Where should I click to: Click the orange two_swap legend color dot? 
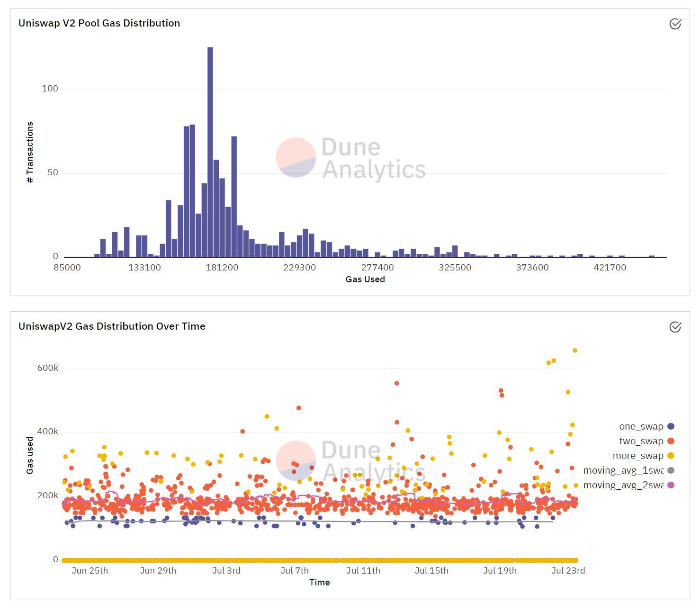pos(671,441)
